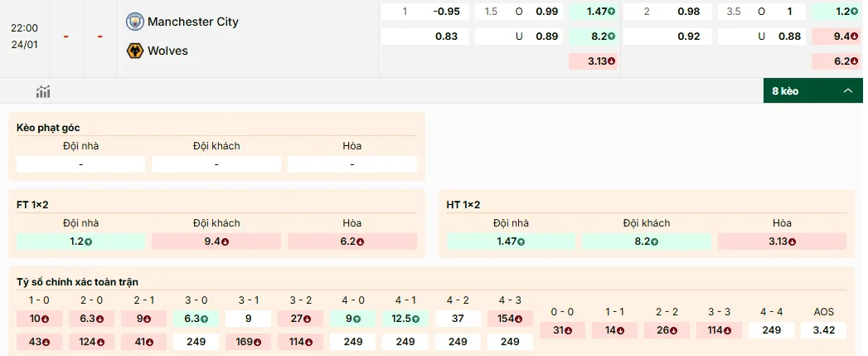Screen dimensions: 868x356
Task: Choose correct score 4-1 odds 12.5
Action: click(405, 319)
